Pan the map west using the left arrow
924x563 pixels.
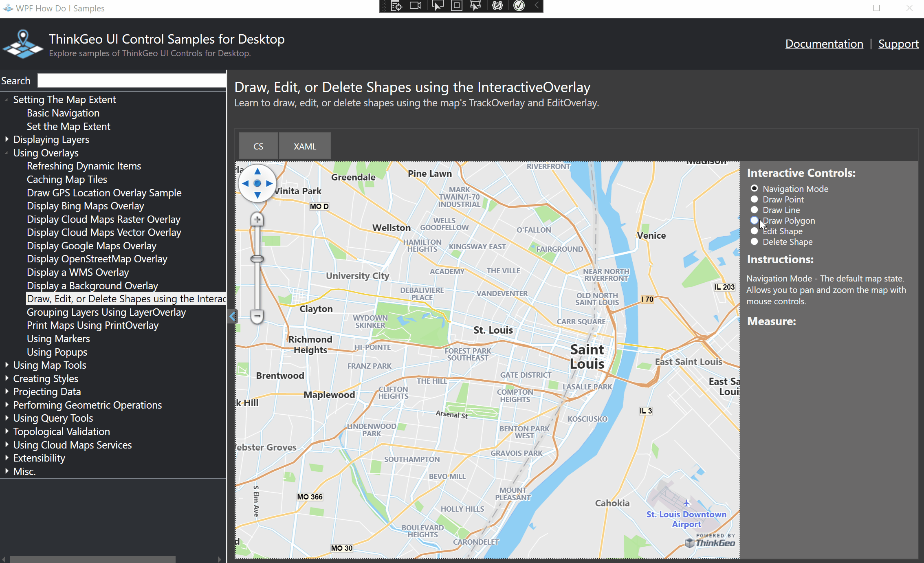(x=245, y=184)
